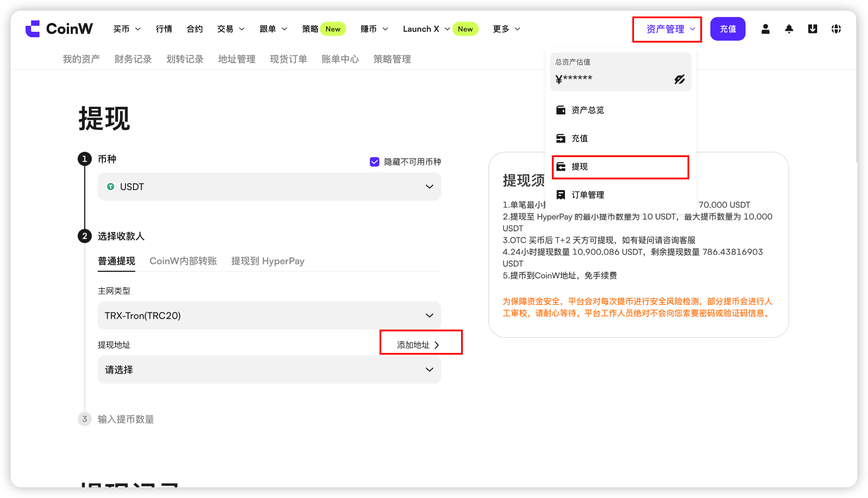The width and height of the screenshot is (868, 498).
Task: Expand the USDT currency dropdown
Action: pyautogui.click(x=270, y=186)
